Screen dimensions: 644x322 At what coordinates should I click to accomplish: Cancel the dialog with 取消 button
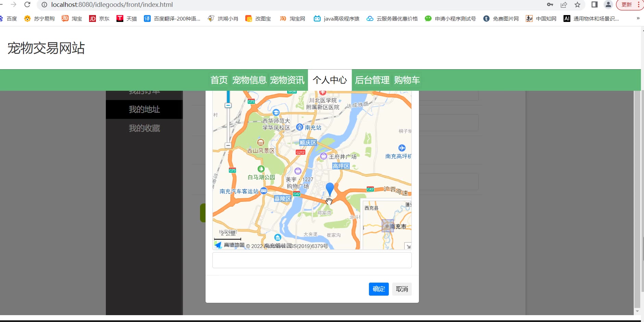[402, 289]
